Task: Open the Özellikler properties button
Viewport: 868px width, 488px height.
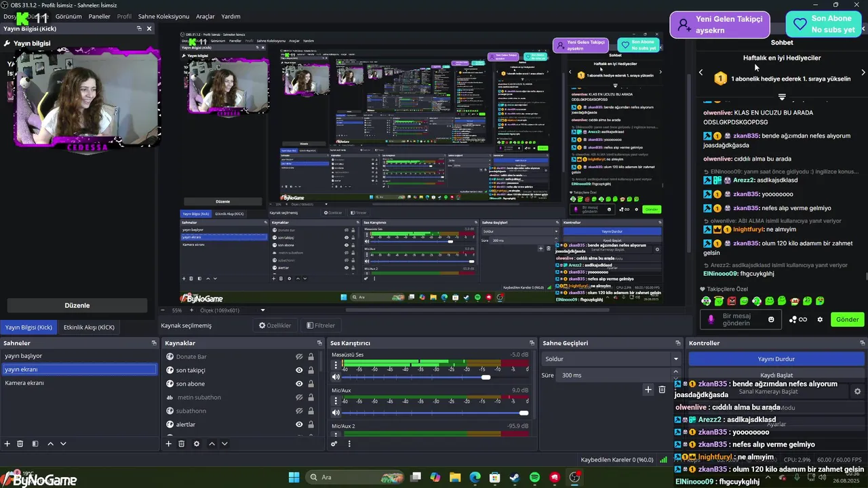Action: [275, 325]
